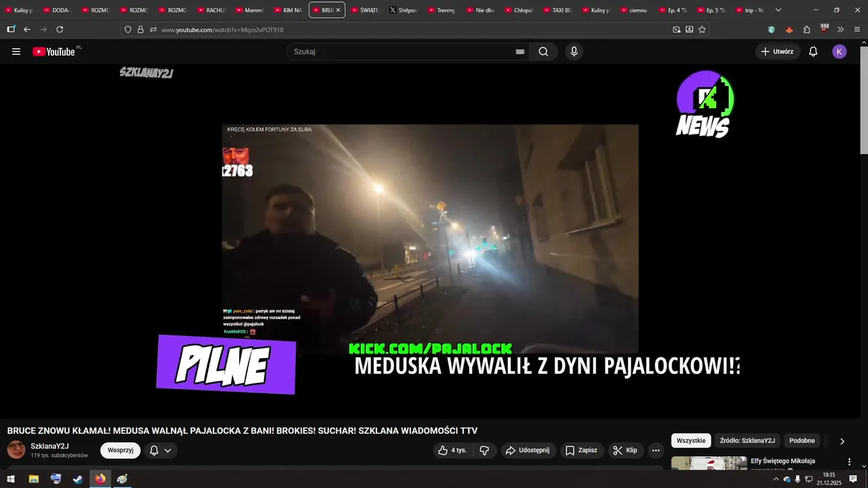
Task: Switch to the RACHU tab
Action: click(210, 10)
